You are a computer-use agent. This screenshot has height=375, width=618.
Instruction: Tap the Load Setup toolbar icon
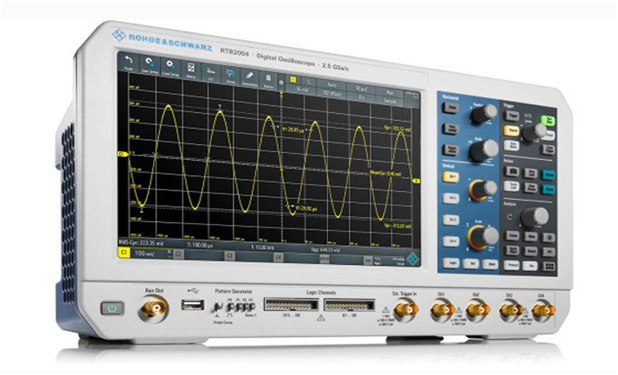[170, 67]
